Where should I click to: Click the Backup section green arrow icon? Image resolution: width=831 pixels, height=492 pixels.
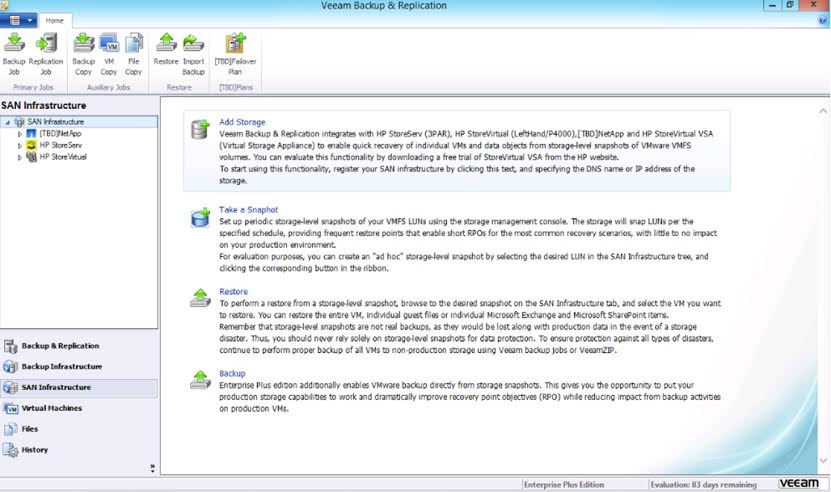(x=200, y=380)
